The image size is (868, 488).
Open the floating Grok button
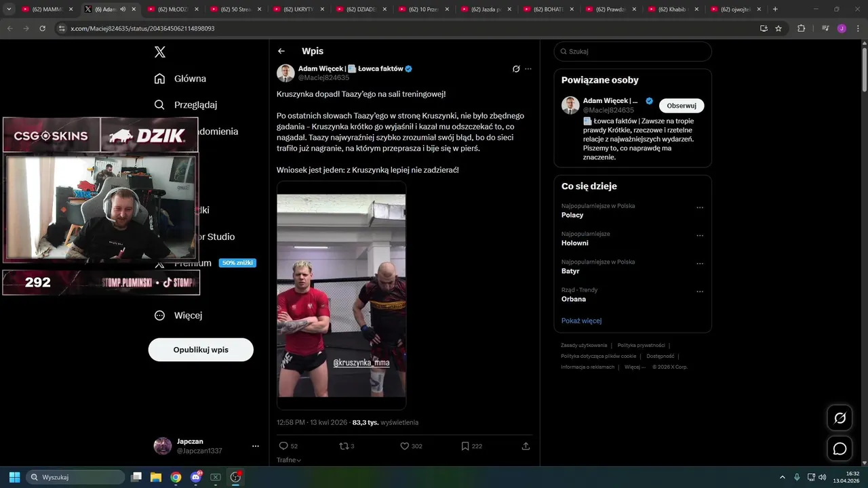(x=840, y=418)
